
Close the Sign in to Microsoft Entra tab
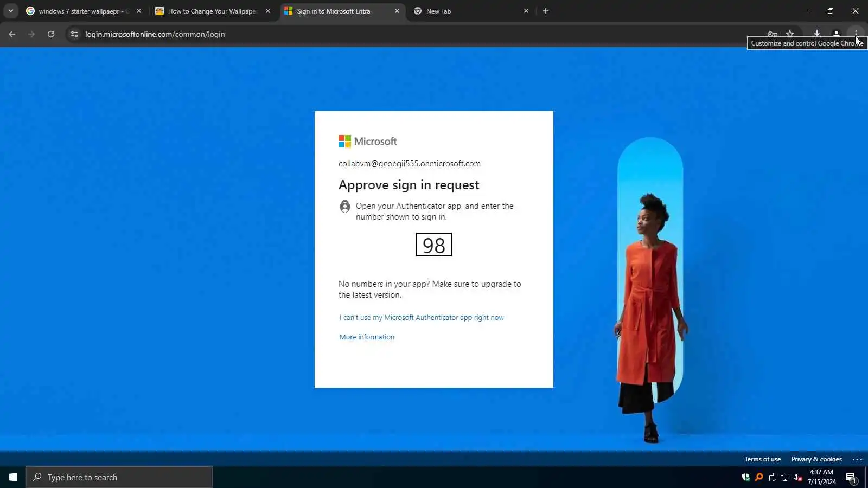(x=397, y=11)
